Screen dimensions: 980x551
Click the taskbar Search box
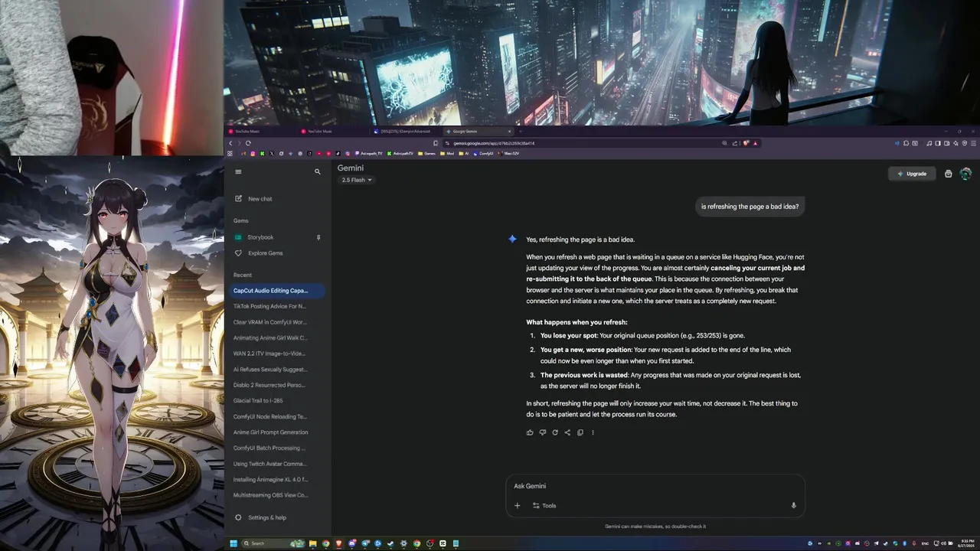click(x=273, y=543)
